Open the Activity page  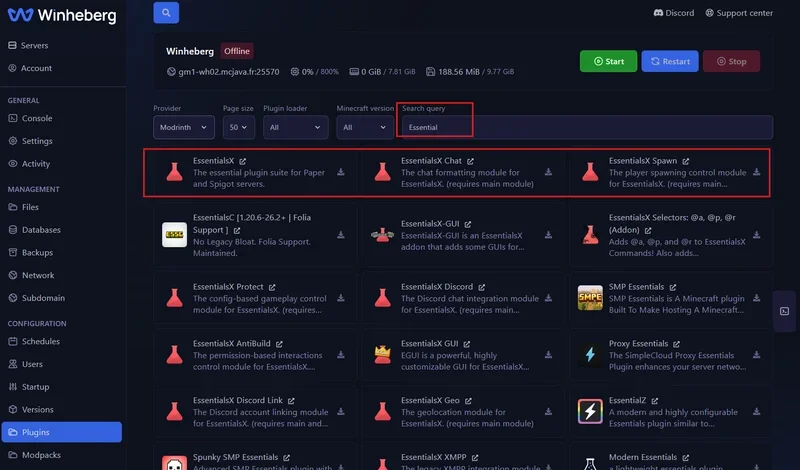tap(29, 164)
